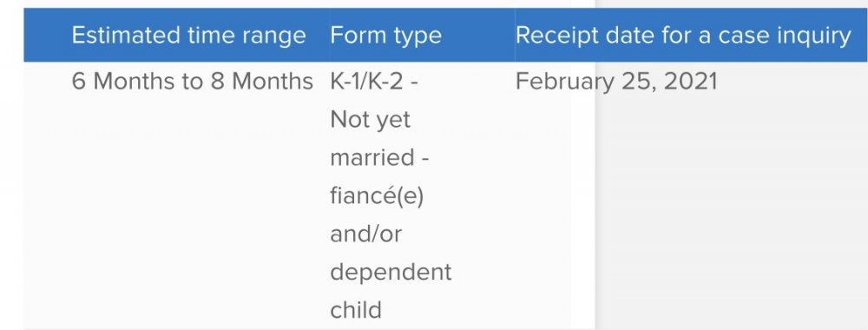Click the '6' at the start of the time range
868x330 pixels.
click(79, 82)
